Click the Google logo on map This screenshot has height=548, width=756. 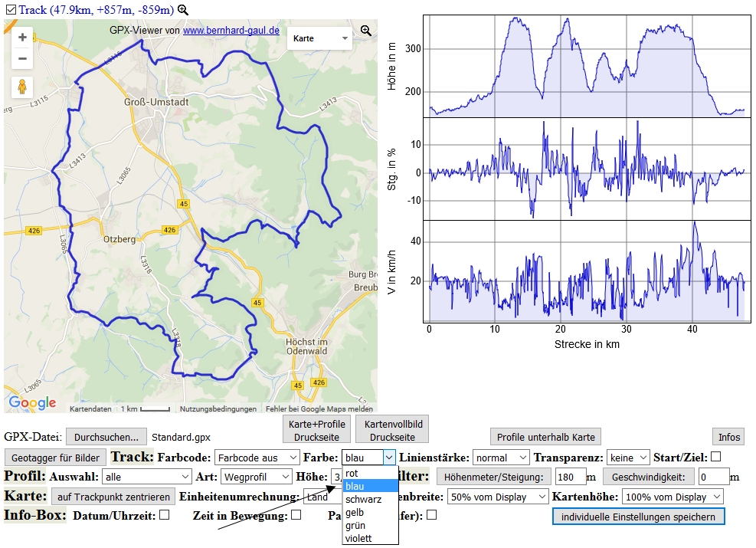point(32,402)
